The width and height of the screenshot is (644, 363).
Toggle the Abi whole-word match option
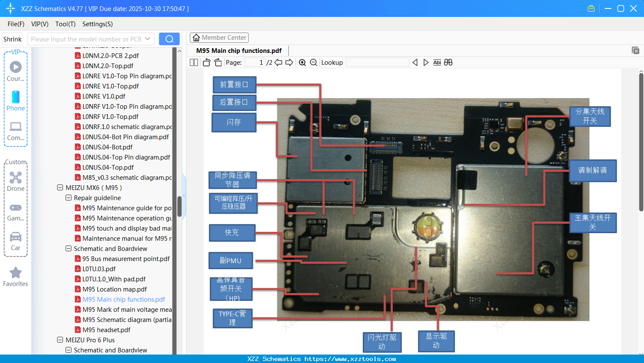coord(437,62)
